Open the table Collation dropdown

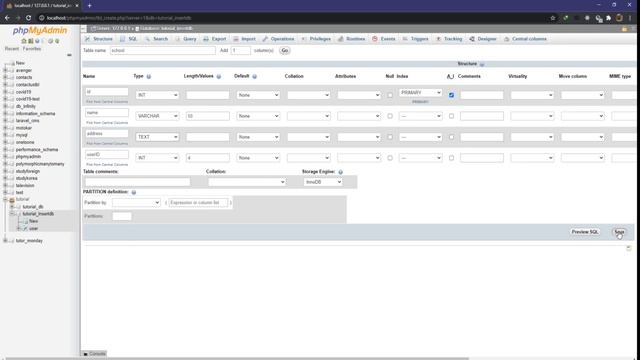[247, 182]
